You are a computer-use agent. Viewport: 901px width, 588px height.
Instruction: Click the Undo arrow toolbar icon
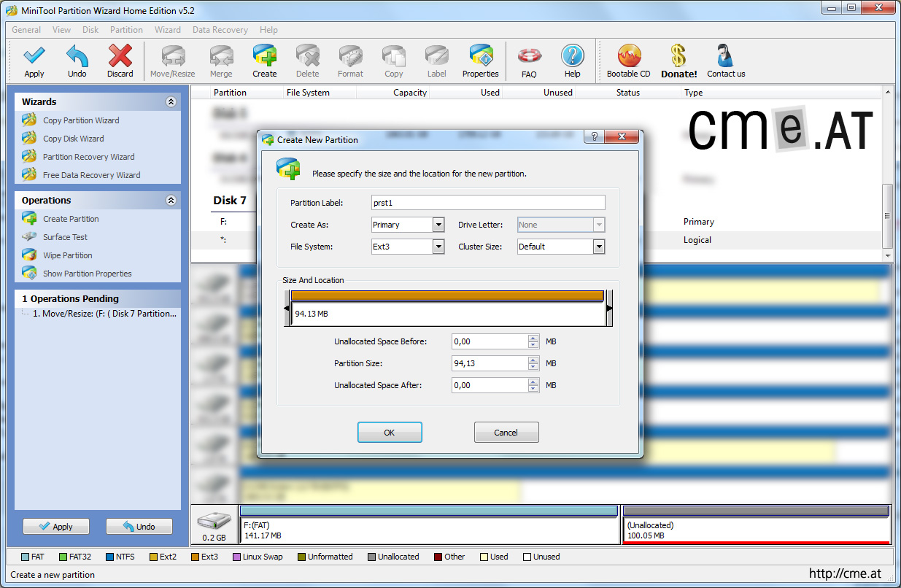pyautogui.click(x=77, y=61)
